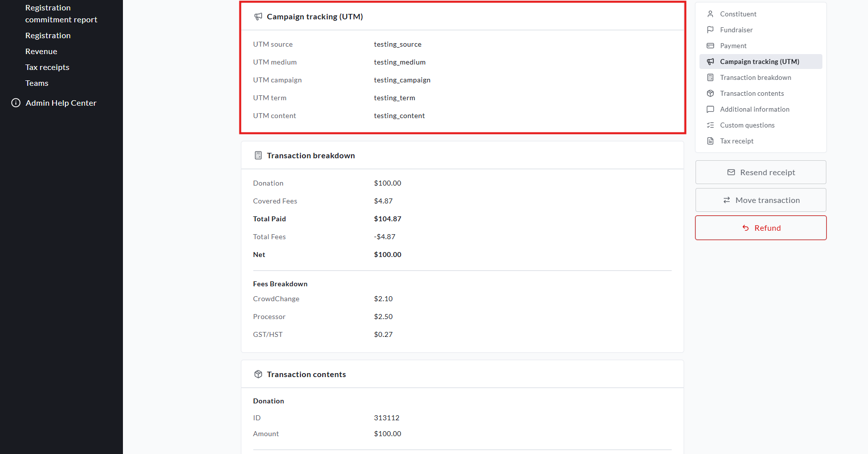Click the testing_source UTM value
868x454 pixels.
(398, 44)
